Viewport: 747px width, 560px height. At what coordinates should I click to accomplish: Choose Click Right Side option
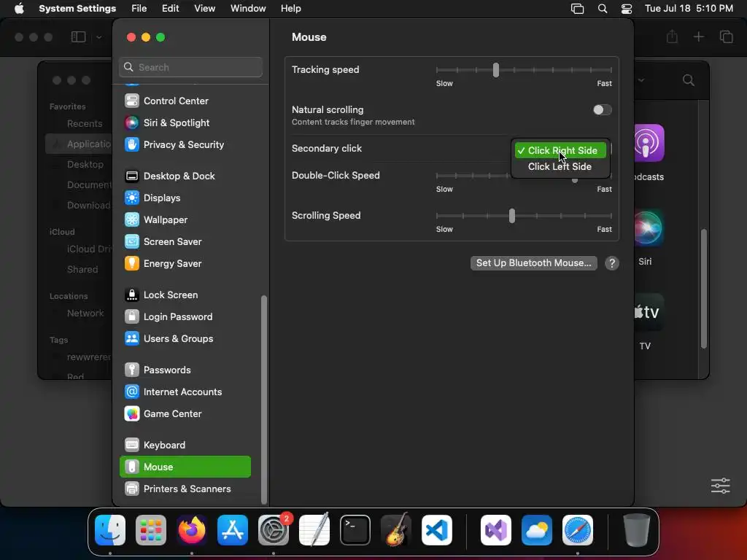[x=560, y=150]
